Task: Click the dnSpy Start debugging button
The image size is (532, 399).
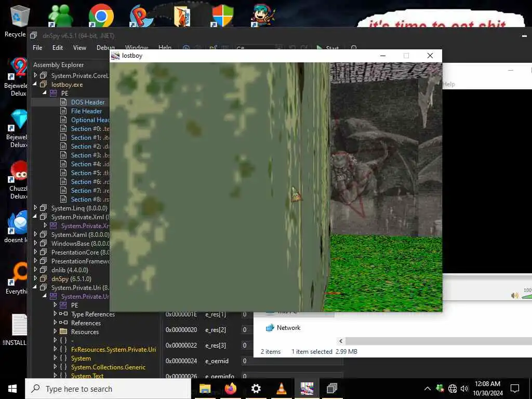Action: 328,48
